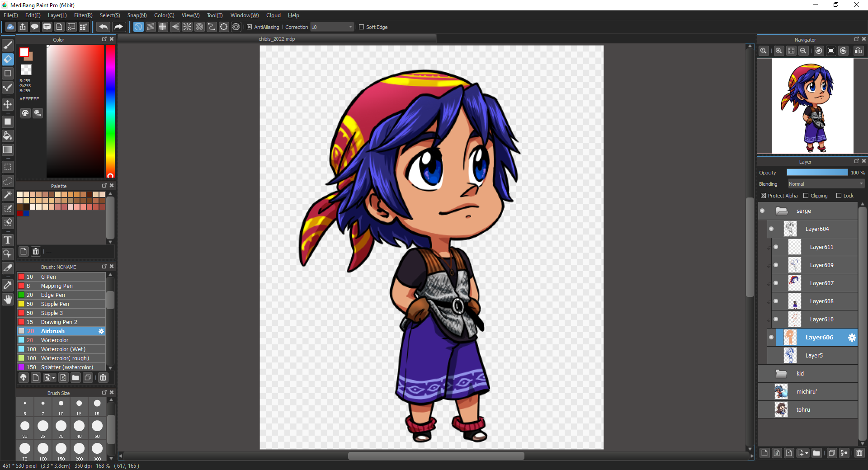Select the Move tool

(8, 104)
